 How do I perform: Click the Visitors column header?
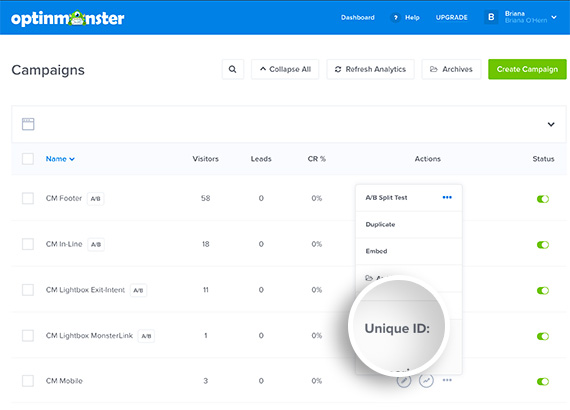[205, 159]
